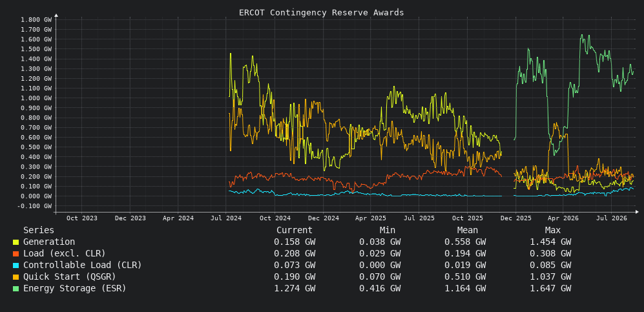Viewport: 644px width, 312px height.
Task: Click Load current value 0.208 GW
Action: [295, 254]
